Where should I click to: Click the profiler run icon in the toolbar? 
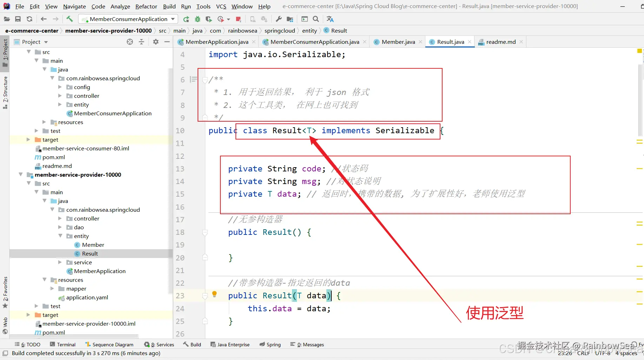click(220, 19)
